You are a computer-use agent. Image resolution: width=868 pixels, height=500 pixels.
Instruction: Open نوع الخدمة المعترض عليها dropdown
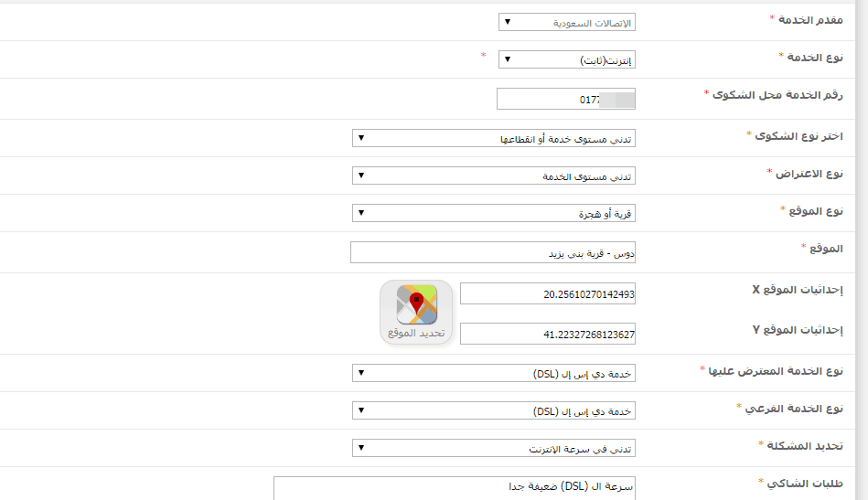(493, 373)
